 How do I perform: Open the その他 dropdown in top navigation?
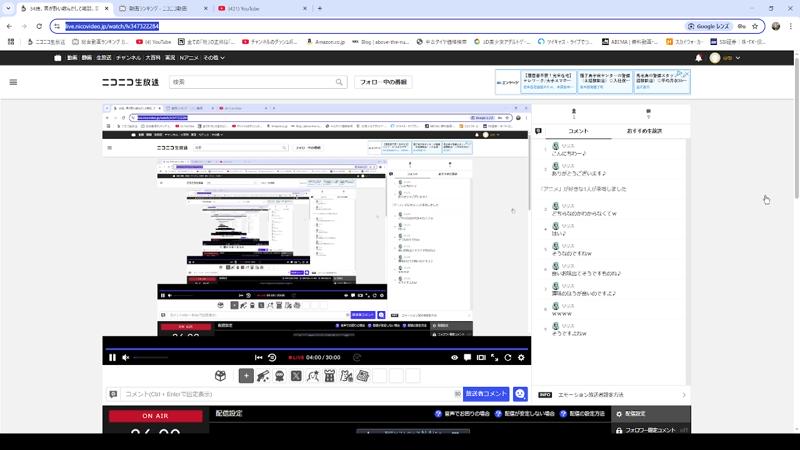[x=211, y=58]
